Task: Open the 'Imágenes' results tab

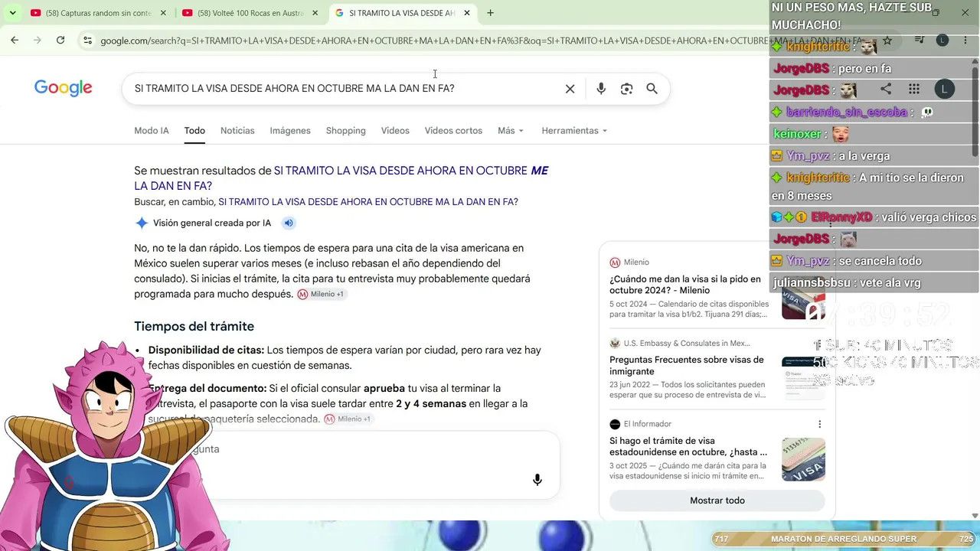Action: click(x=290, y=131)
